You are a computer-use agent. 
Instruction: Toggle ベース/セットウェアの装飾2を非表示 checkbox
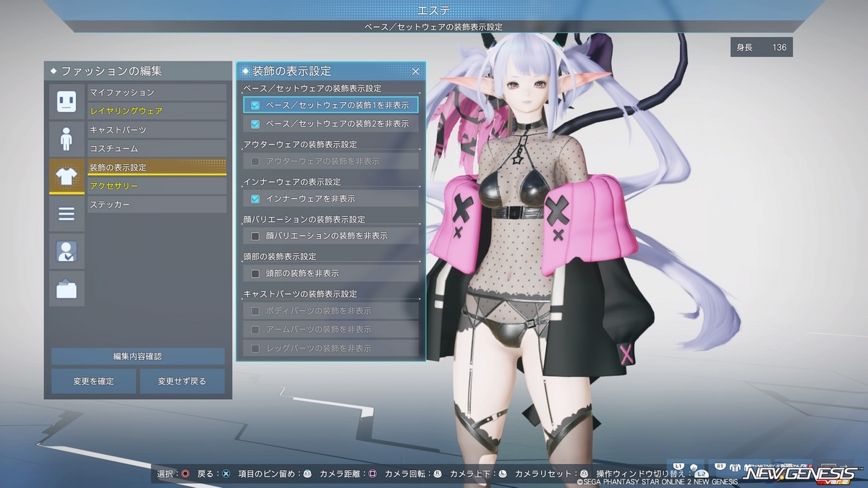coord(255,124)
